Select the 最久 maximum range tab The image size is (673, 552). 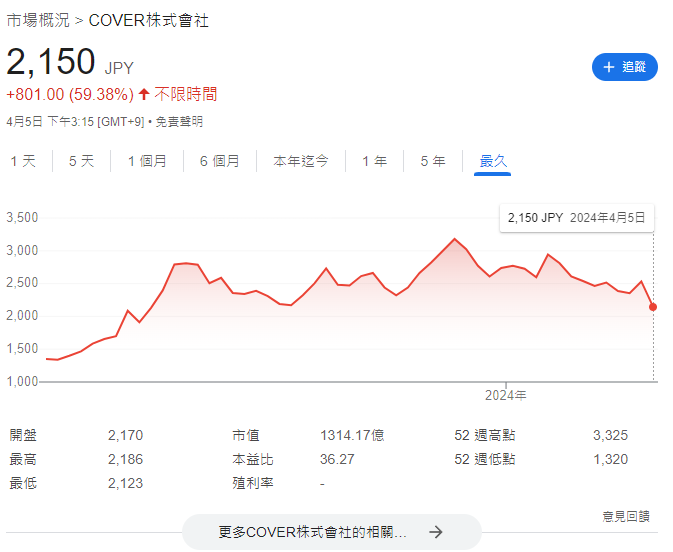(x=494, y=161)
